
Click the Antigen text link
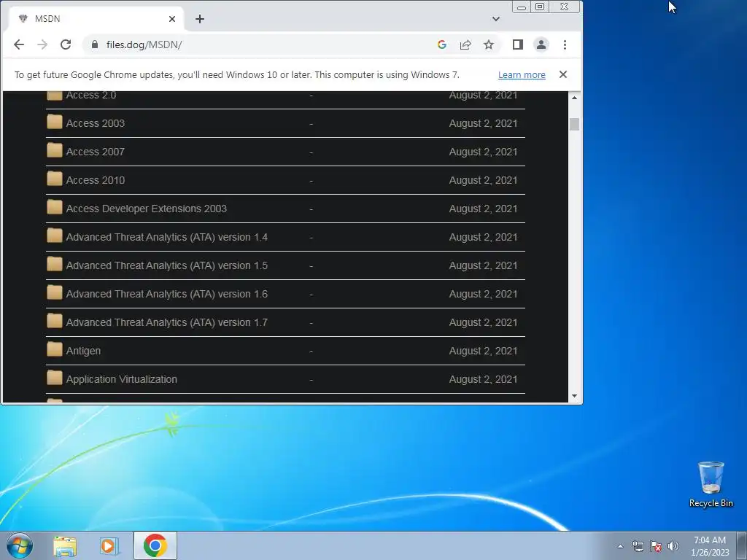[83, 351]
